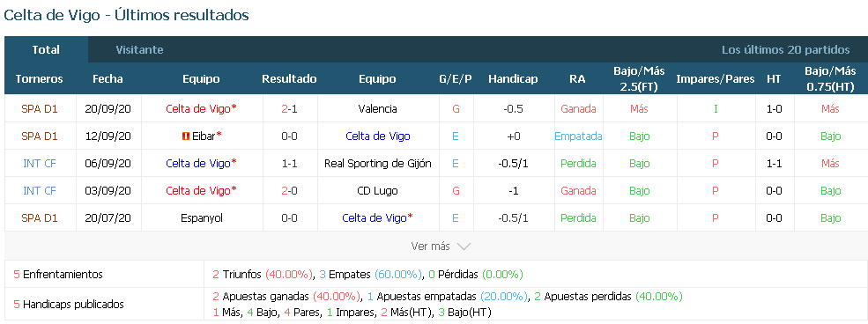Open the 1-1 result versus Gijón
The width and height of the screenshot is (868, 324).
(x=290, y=164)
